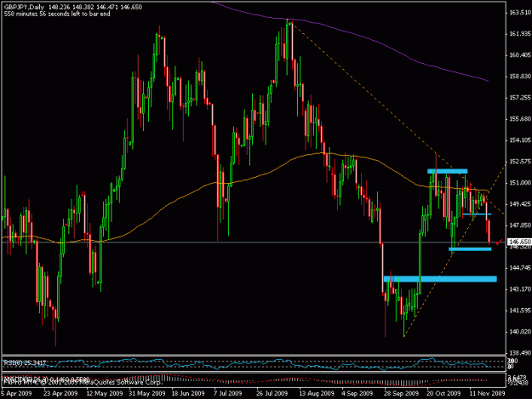Click the 18 Jun 2009 date label
Image resolution: width=532 pixels, height=399 pixels.
[188, 394]
